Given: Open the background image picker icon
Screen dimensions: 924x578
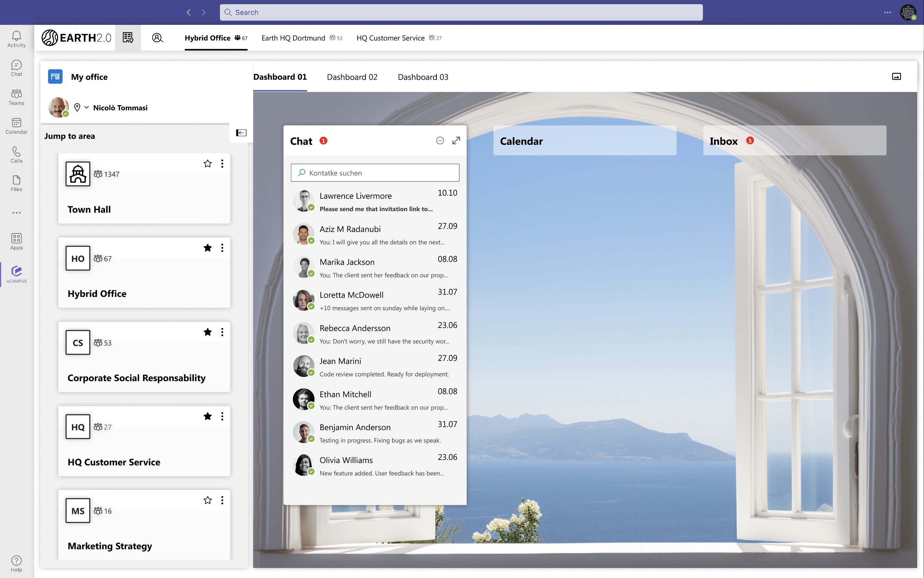Looking at the screenshot, I should 896,76.
